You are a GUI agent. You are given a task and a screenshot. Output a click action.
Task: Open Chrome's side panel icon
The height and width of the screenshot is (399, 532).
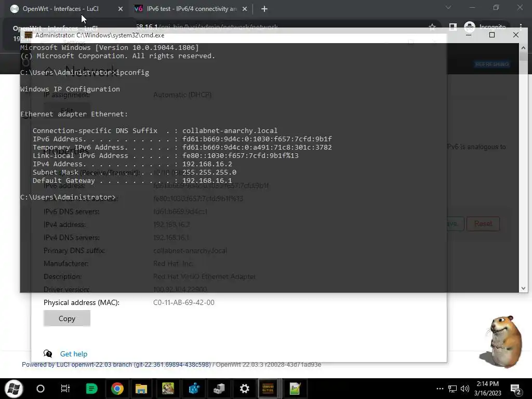[x=453, y=27]
